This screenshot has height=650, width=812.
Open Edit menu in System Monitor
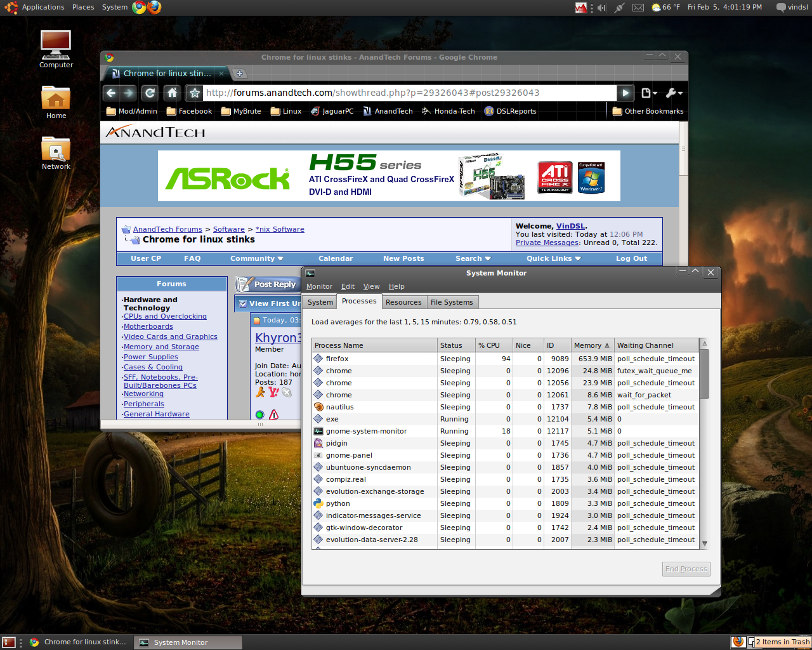348,286
